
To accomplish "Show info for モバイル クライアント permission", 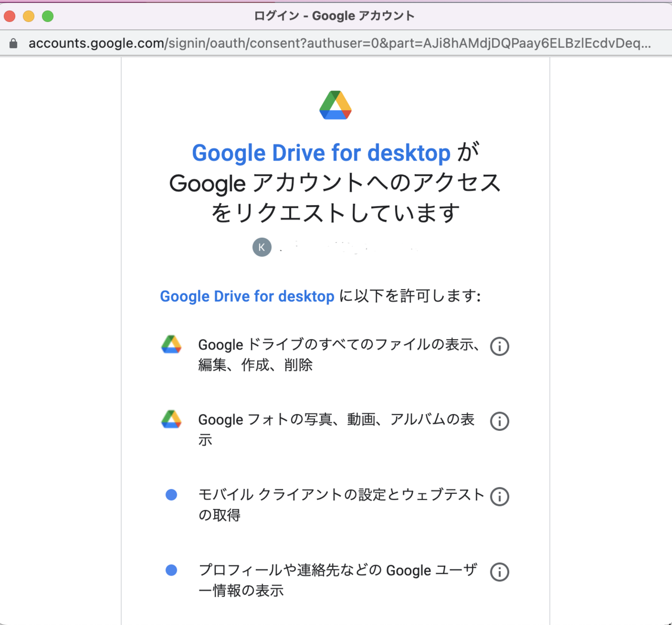I will pos(499,496).
